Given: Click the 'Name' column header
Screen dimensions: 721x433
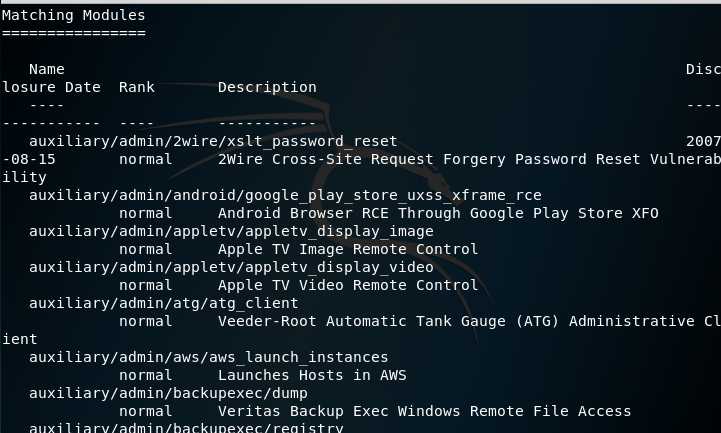Looking at the screenshot, I should click(x=47, y=69).
